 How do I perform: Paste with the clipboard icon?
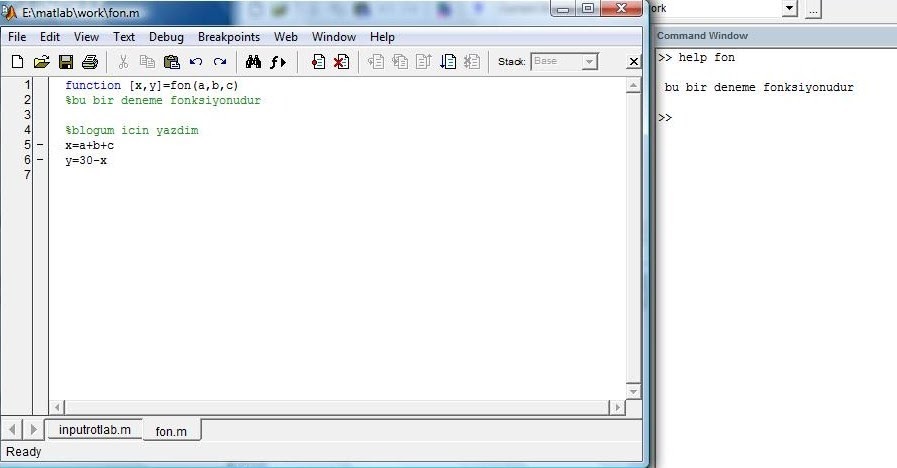(x=172, y=62)
